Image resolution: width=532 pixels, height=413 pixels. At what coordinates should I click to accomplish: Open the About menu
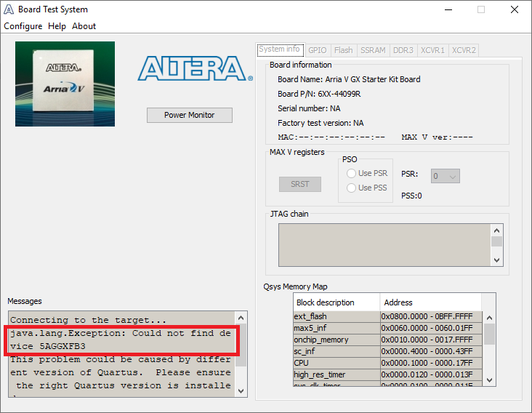tap(84, 26)
